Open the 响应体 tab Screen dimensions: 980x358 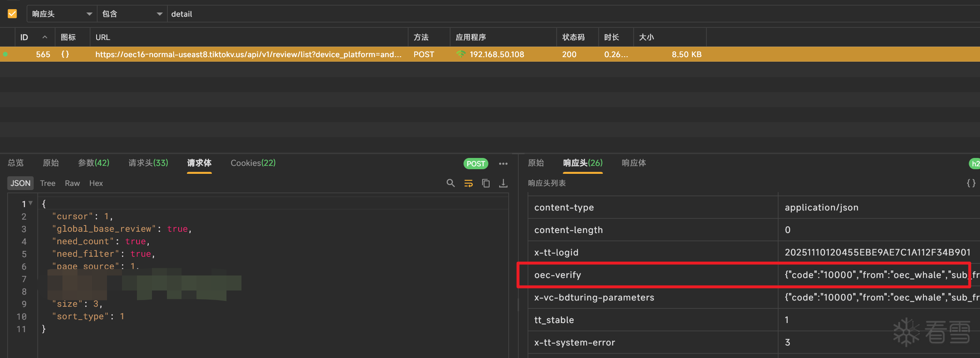tap(634, 163)
